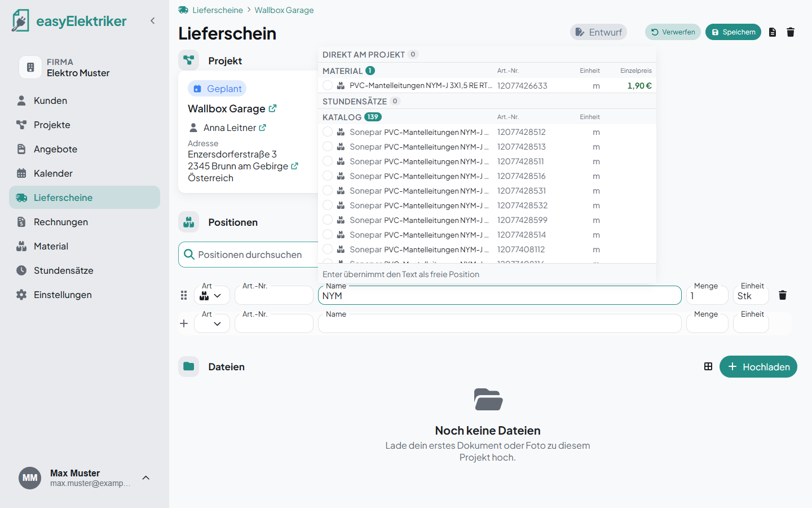Go to Rechnungen in the sidebar

coord(85,222)
